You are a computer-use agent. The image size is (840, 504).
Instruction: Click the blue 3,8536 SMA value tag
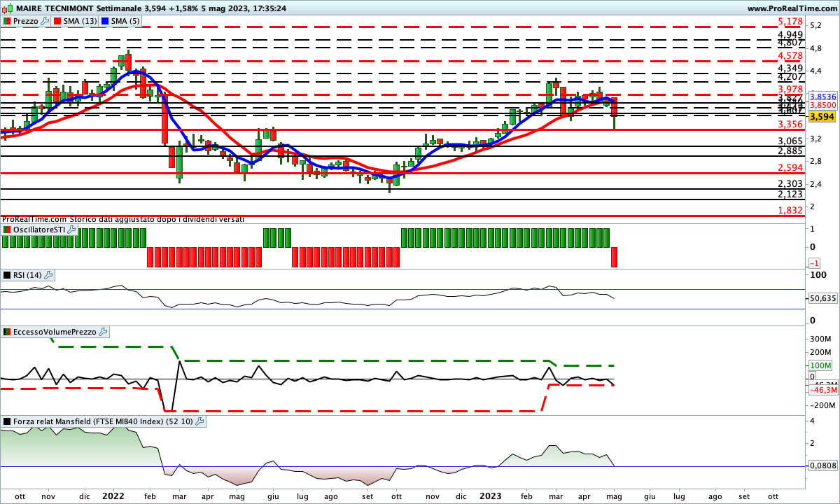tap(822, 96)
